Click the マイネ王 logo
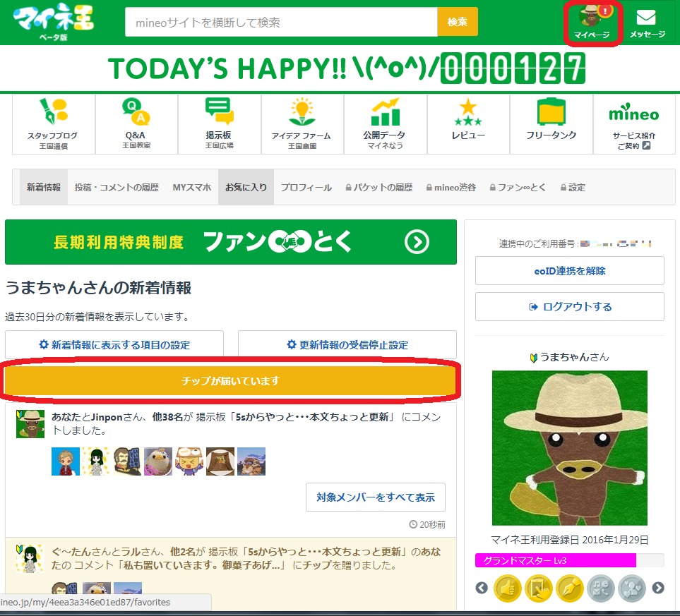Viewport: 680px width, 616px height. [54, 22]
